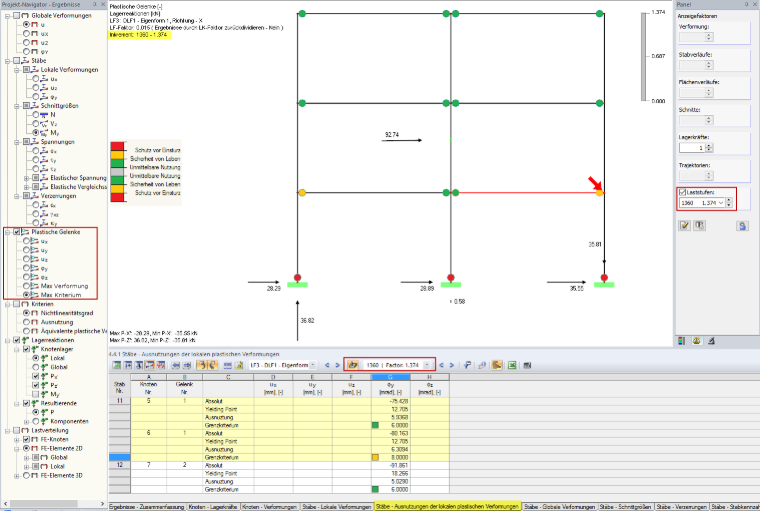This screenshot has width=760, height=511.
Task: Select Global radio under Knotenlager
Action: click(x=36, y=367)
